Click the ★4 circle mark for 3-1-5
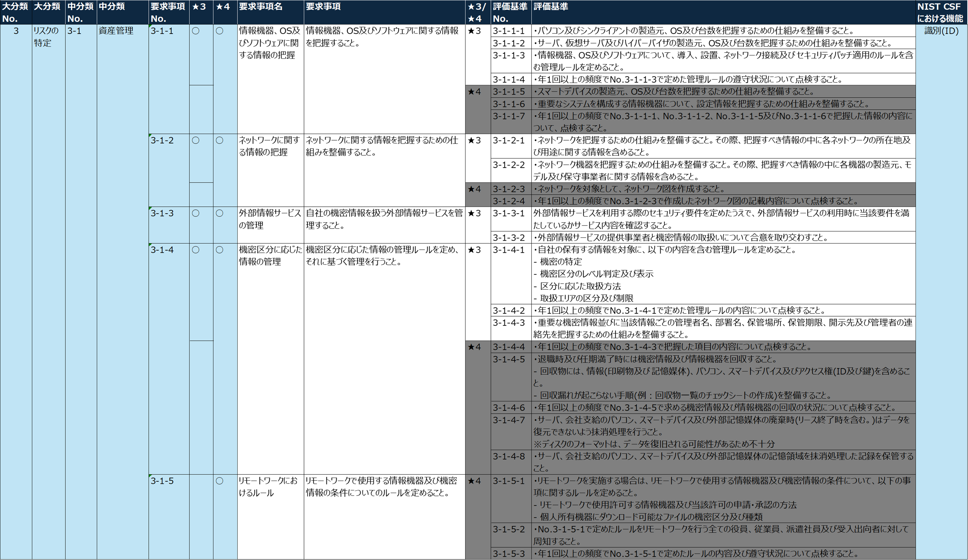968x560 pixels. (x=219, y=481)
